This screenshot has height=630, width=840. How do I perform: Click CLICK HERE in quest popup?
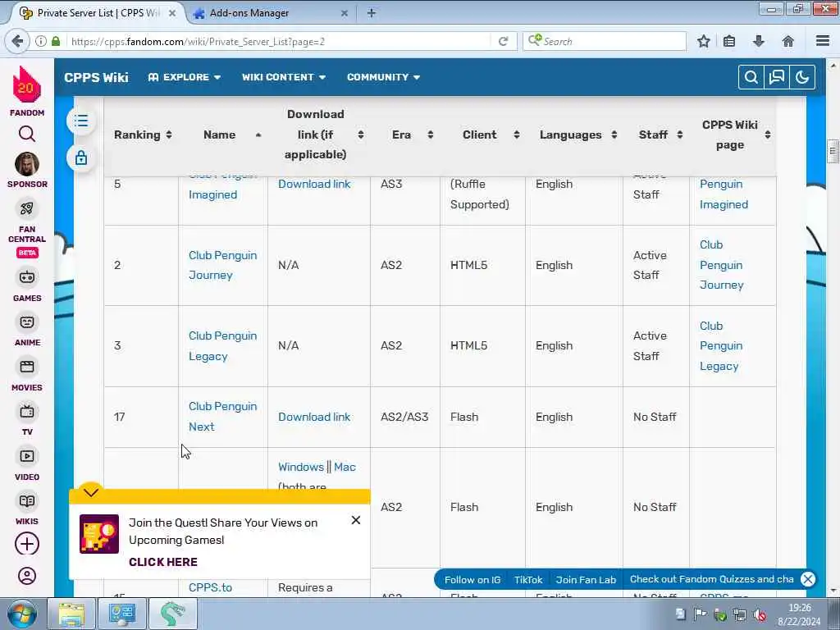click(x=163, y=562)
